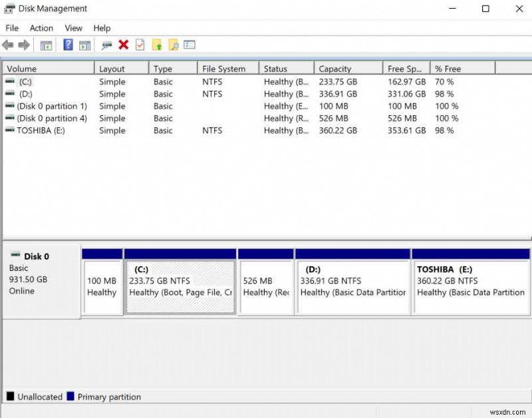Click the drive icon beside (C:) volume
Image resolution: width=532 pixels, height=418 pixels.
(10, 81)
